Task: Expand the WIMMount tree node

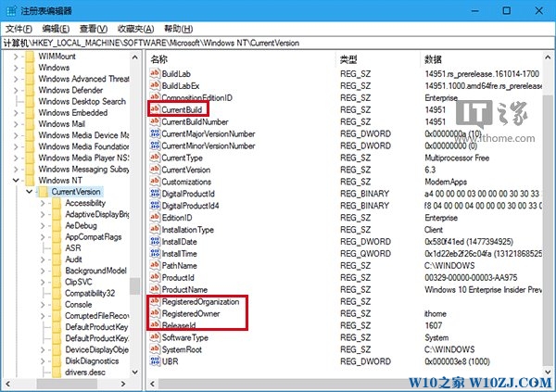Action: click(15, 56)
